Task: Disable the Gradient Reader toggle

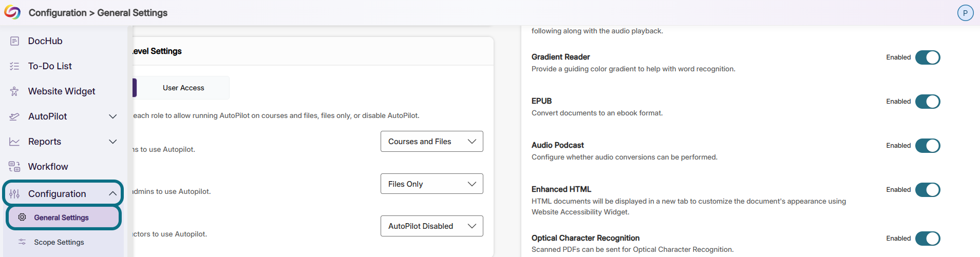Action: coord(928,57)
